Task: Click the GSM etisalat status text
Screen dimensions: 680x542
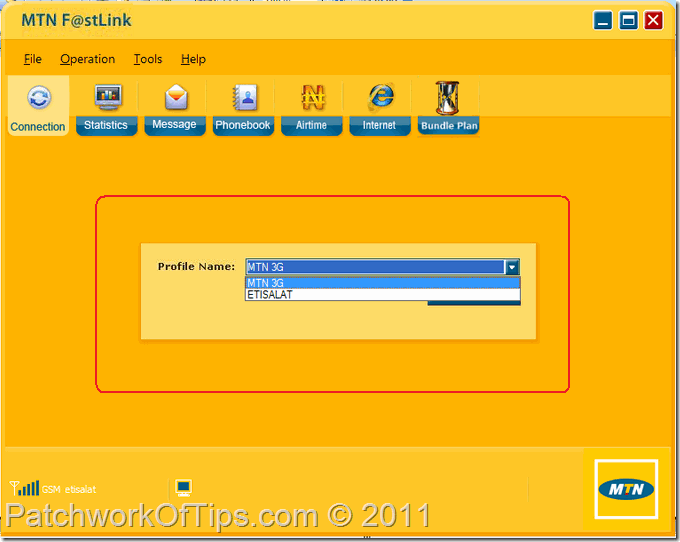Action: (x=69, y=490)
